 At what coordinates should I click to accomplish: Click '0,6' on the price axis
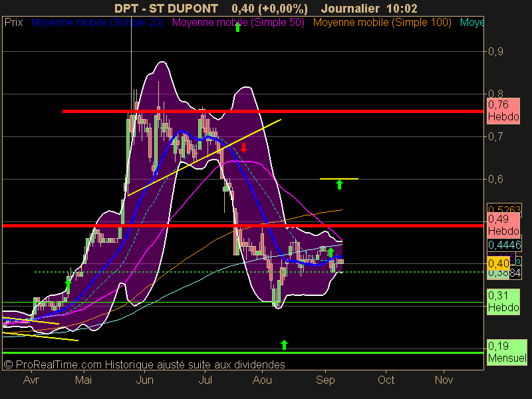(495, 179)
